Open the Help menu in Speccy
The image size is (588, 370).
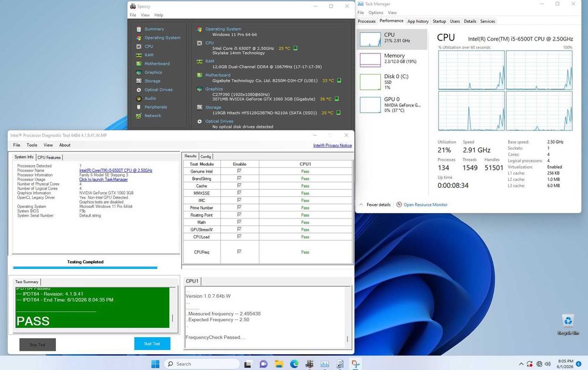pos(159,15)
